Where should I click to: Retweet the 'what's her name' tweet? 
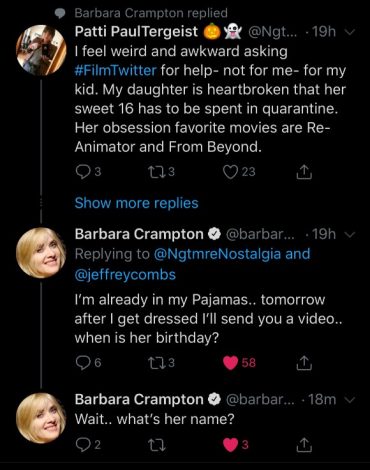click(x=157, y=445)
